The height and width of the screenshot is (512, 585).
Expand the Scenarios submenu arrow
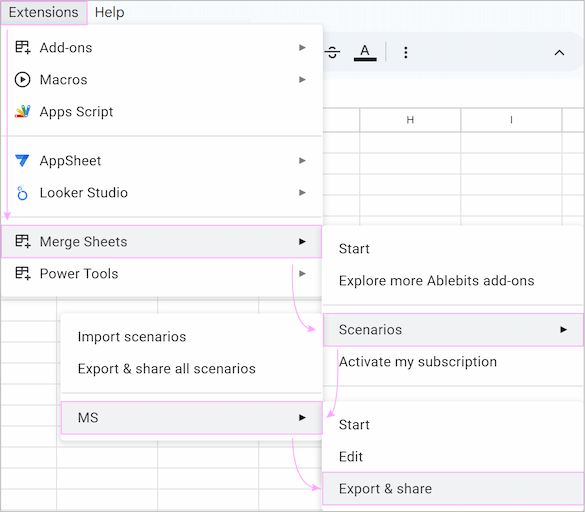click(563, 330)
